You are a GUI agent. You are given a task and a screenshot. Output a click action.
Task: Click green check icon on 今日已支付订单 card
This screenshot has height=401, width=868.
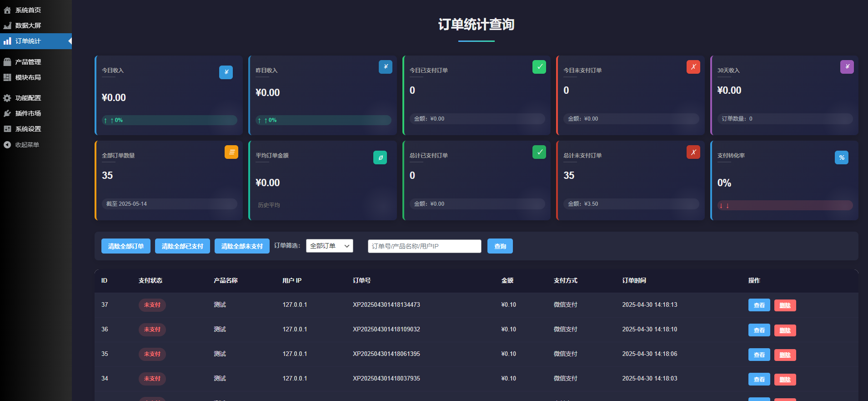coord(539,67)
